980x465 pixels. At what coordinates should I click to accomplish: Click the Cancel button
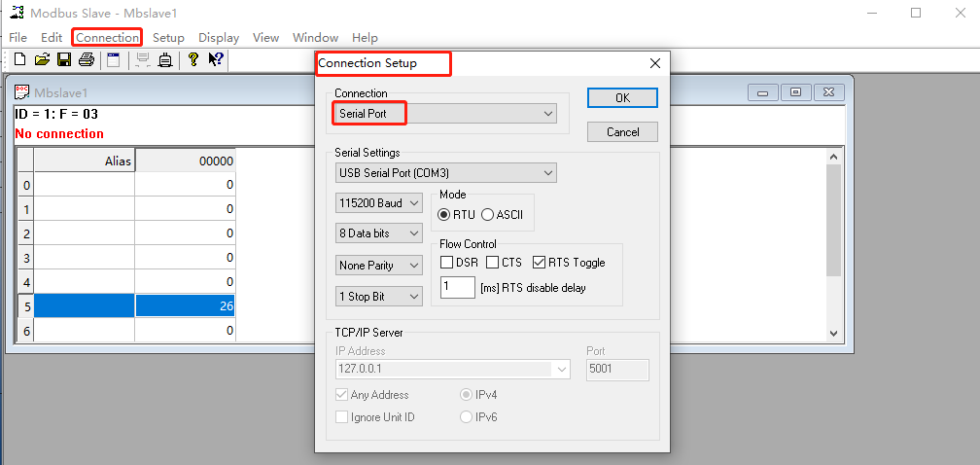coord(622,131)
